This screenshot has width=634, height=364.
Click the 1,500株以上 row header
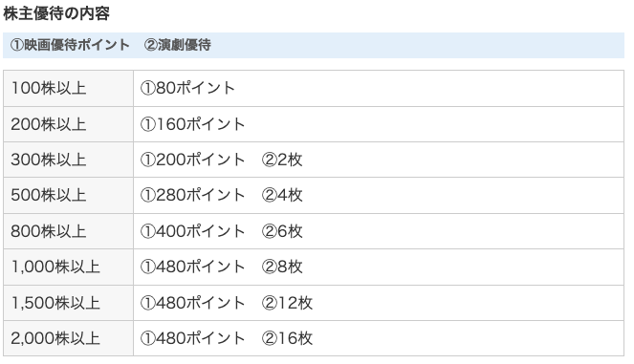(x=68, y=303)
